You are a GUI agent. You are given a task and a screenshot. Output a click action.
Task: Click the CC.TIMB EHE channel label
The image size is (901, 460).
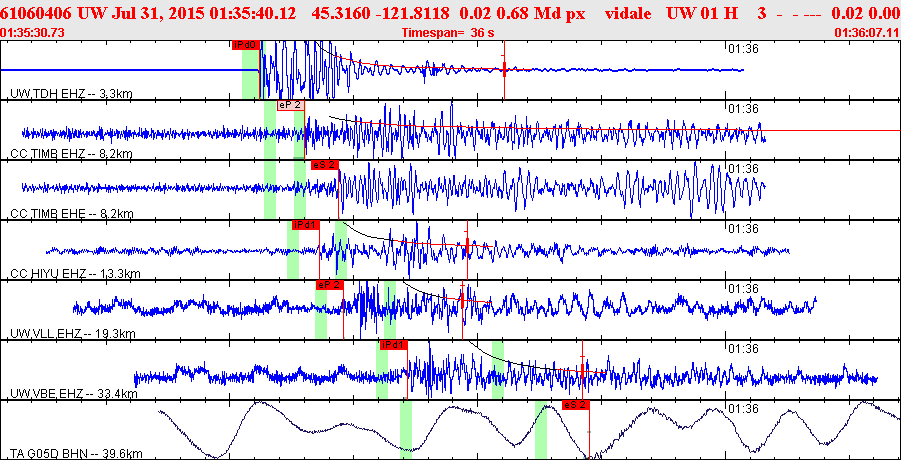[x=72, y=214]
